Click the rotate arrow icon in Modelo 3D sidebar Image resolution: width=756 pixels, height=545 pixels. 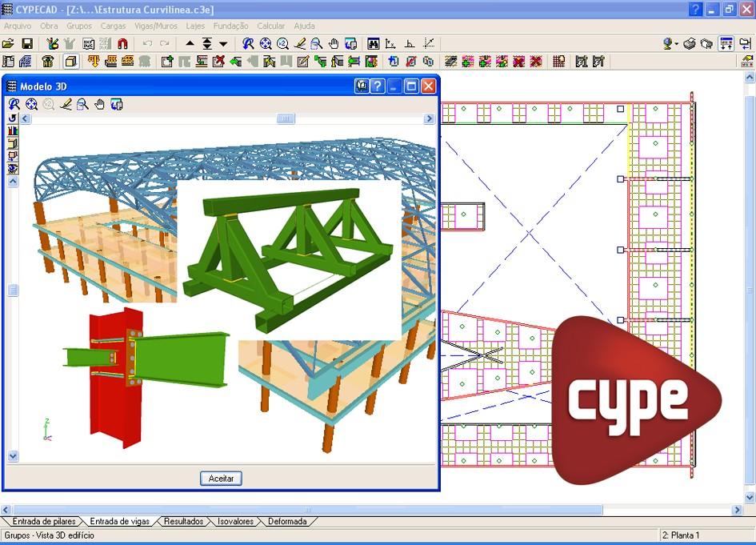[x=13, y=118]
